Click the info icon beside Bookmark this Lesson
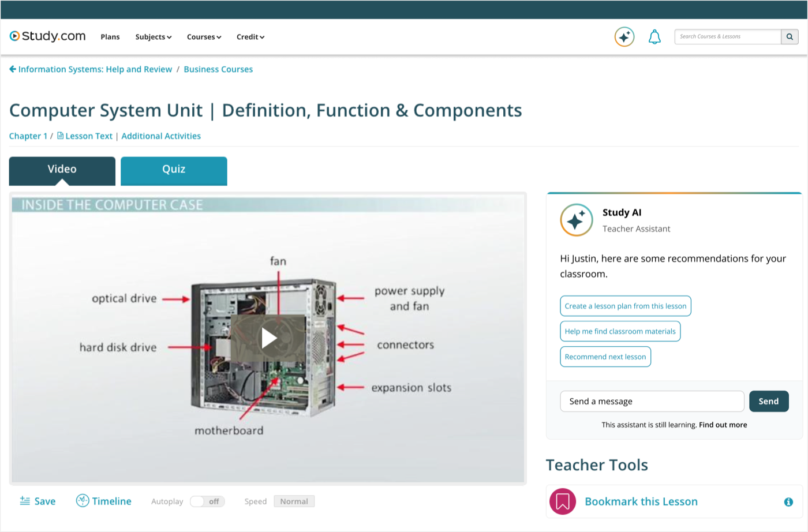 788,502
